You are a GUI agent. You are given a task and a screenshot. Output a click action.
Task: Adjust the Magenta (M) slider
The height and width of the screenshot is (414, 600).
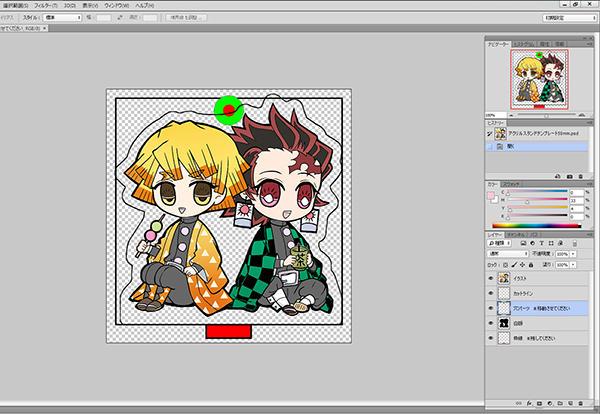tap(537, 200)
